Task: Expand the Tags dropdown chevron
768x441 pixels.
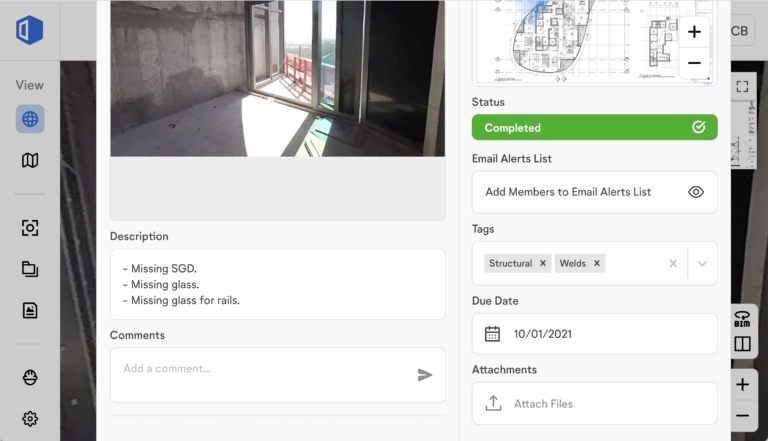Action: pyautogui.click(x=702, y=264)
